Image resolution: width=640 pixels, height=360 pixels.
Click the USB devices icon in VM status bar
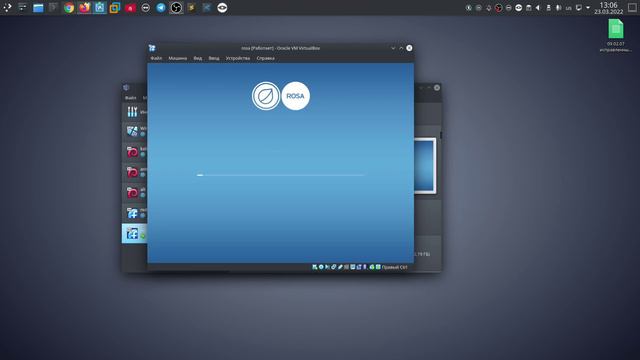pos(340,267)
